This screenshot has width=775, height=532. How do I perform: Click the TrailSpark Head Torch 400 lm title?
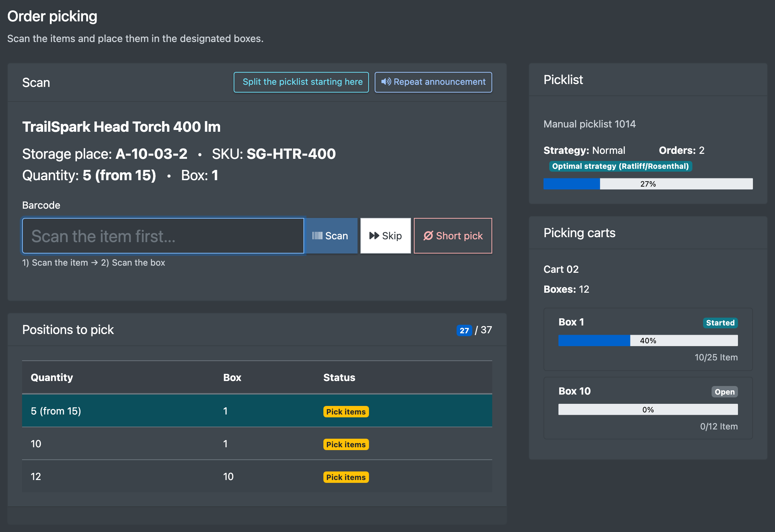pos(121,127)
